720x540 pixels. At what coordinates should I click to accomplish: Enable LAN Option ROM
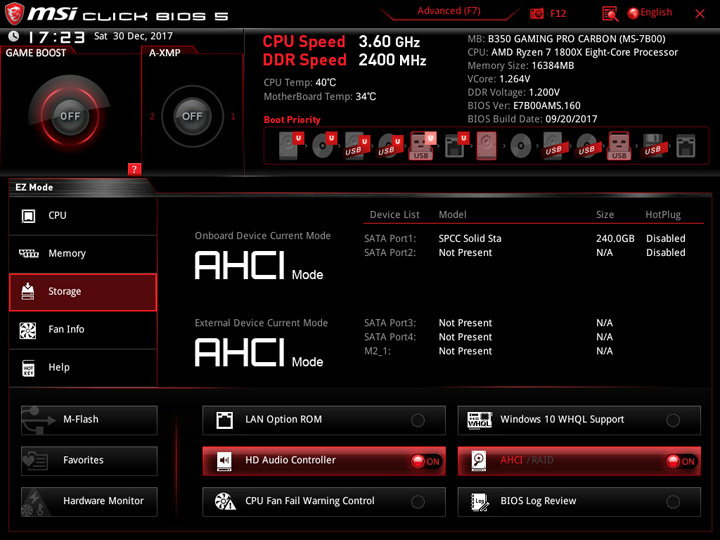click(x=324, y=420)
